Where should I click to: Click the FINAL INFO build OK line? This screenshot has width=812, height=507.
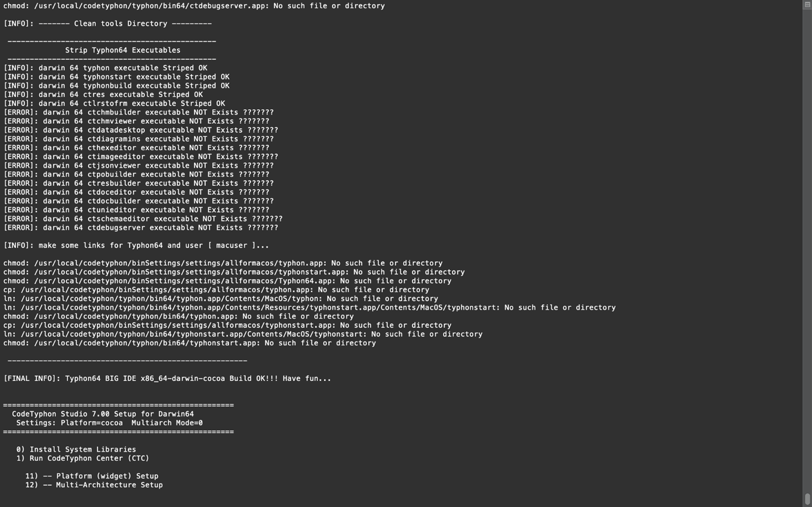pos(167,378)
